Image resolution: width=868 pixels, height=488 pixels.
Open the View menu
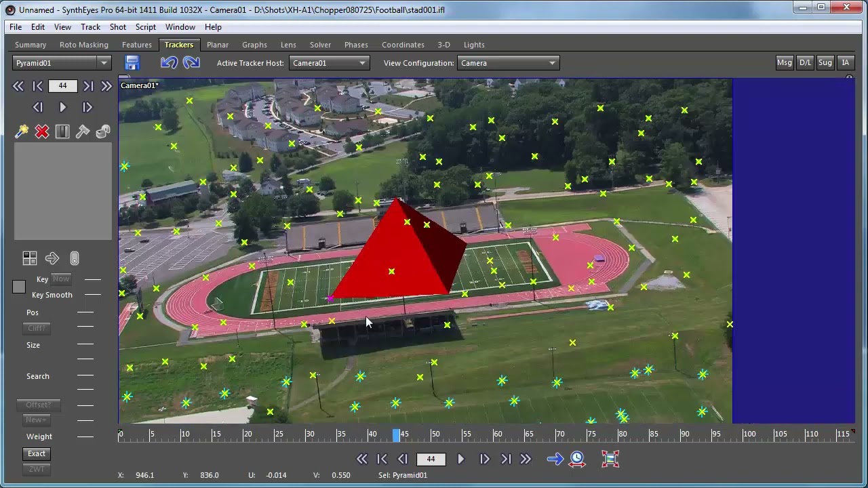pyautogui.click(x=62, y=27)
